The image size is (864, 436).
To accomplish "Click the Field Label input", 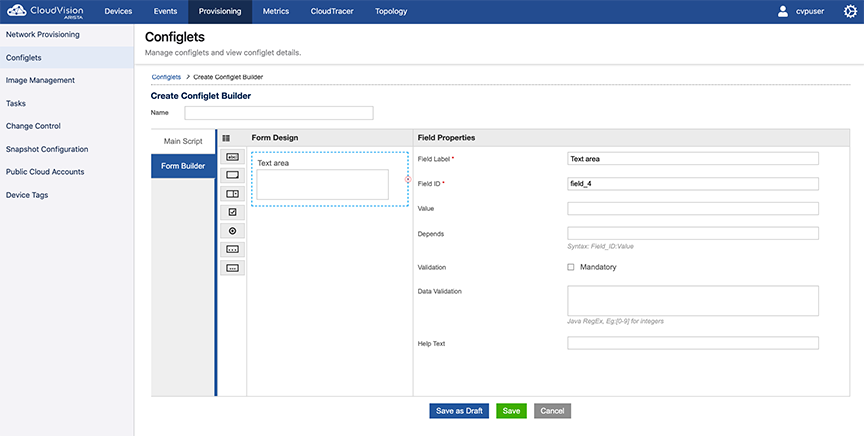I will (693, 159).
